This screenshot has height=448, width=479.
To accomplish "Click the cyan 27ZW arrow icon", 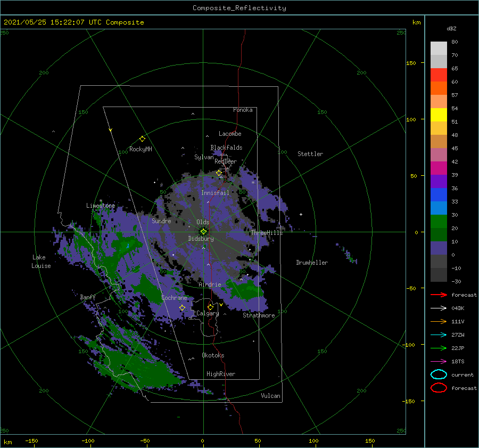I will pyautogui.click(x=439, y=335).
